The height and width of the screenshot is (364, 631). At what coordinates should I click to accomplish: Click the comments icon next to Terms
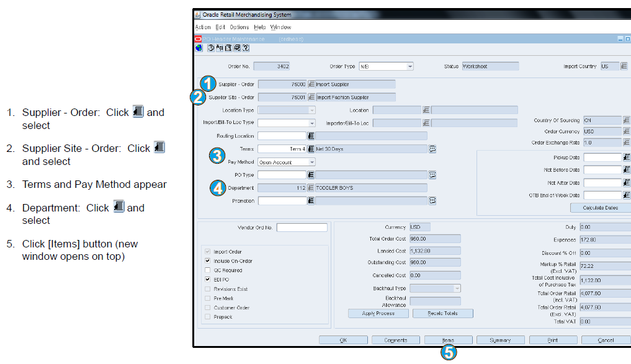(x=432, y=149)
